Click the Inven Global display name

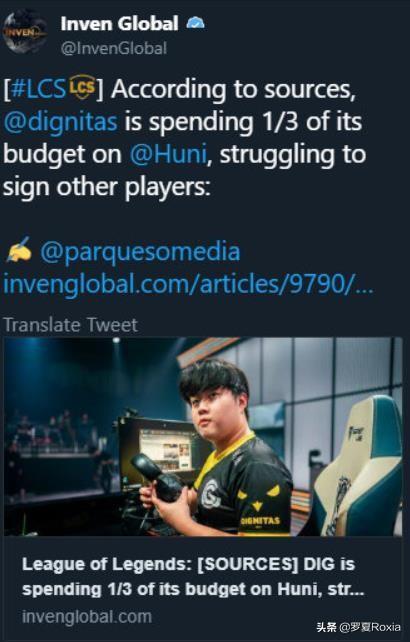coord(120,23)
